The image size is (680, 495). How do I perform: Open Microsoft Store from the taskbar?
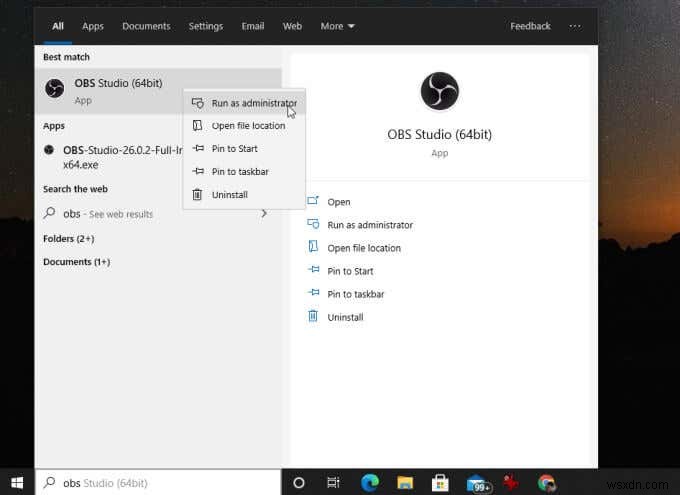click(440, 483)
